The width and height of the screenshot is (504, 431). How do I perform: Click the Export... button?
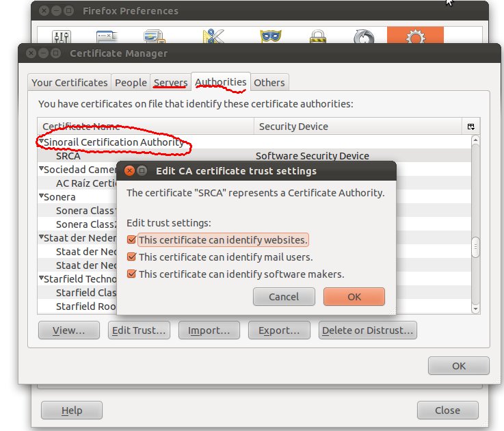[x=279, y=330]
